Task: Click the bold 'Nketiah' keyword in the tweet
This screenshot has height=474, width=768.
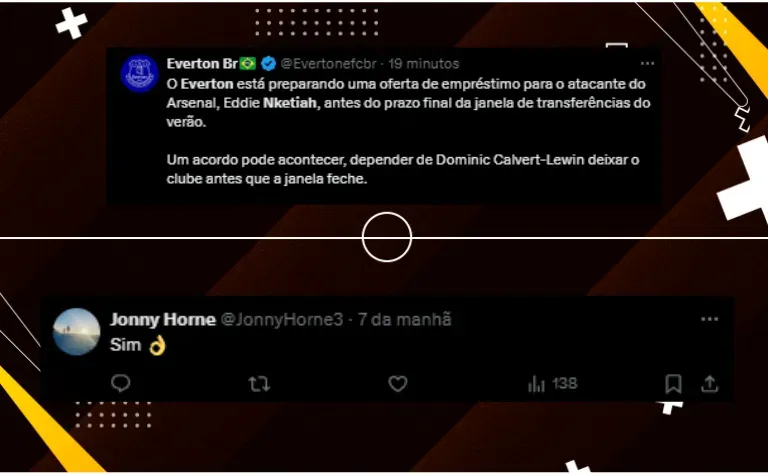Action: point(290,103)
